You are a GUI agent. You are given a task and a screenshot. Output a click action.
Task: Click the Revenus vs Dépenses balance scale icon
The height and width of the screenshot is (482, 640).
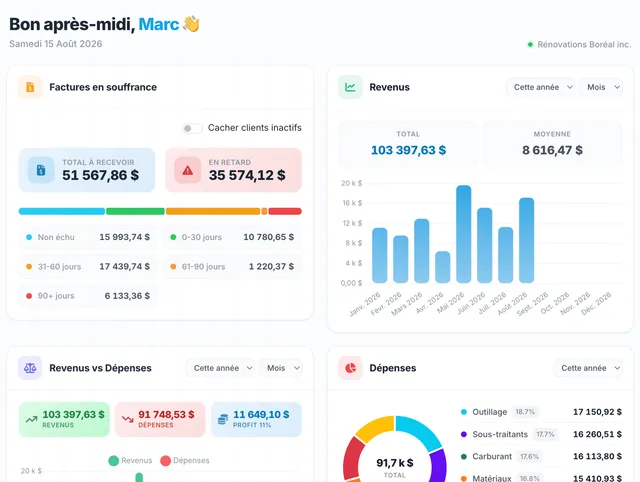30,368
